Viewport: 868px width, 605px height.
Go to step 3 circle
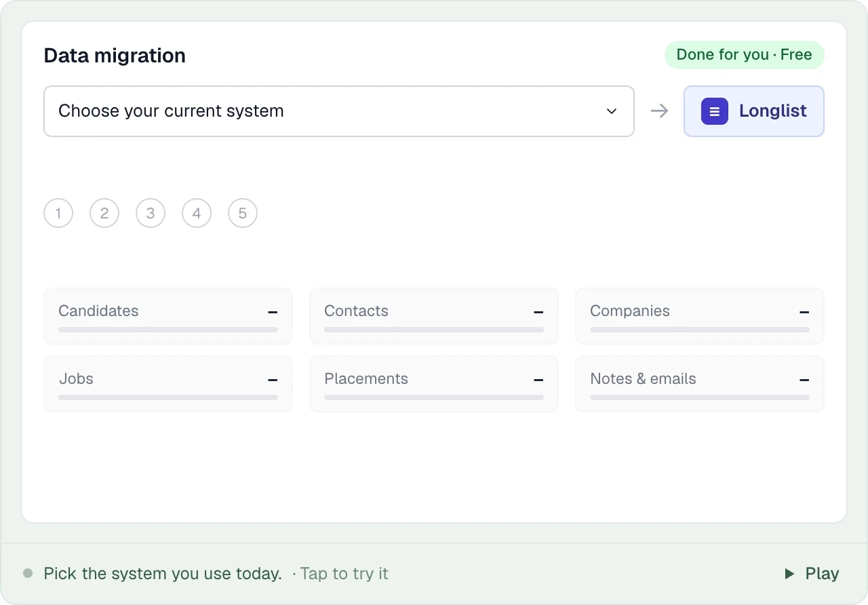(151, 213)
